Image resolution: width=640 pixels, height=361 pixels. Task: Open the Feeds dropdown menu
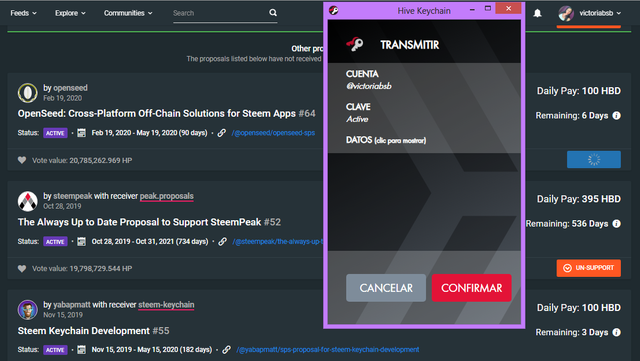(x=24, y=13)
